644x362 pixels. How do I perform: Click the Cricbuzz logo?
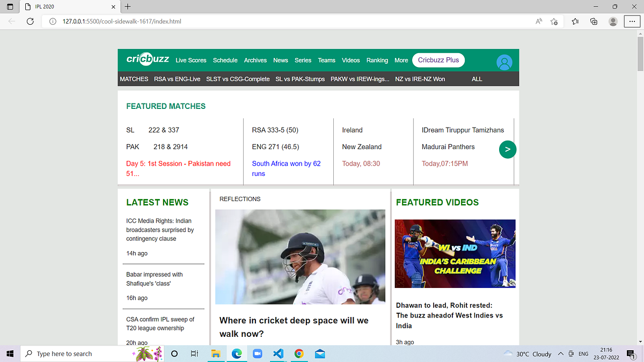pos(148,60)
